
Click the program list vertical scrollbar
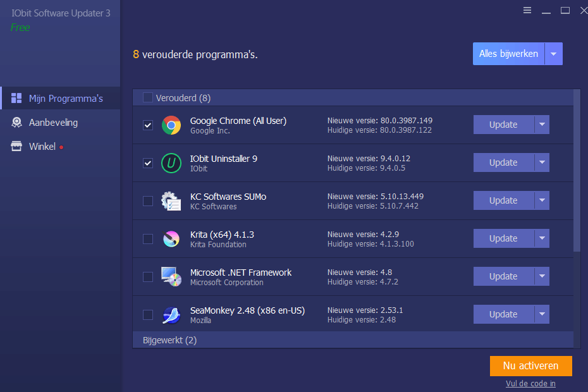coord(577,171)
